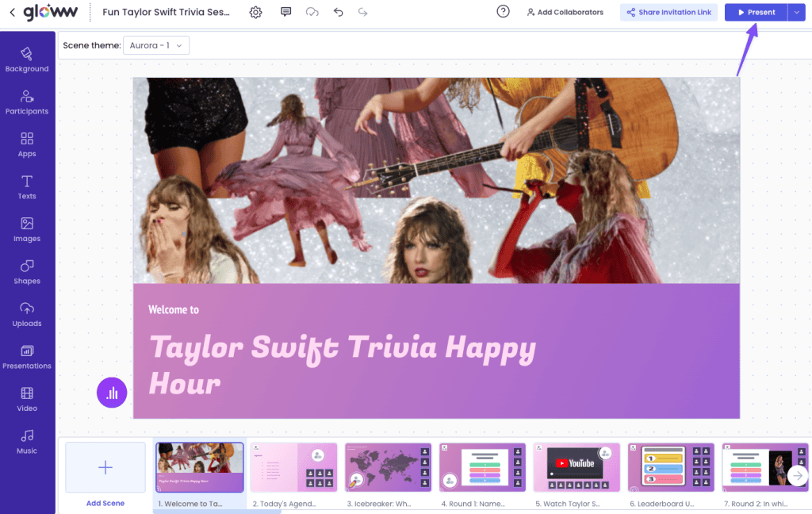812x514 pixels.
Task: Open the Shapes panel
Action: (x=27, y=272)
